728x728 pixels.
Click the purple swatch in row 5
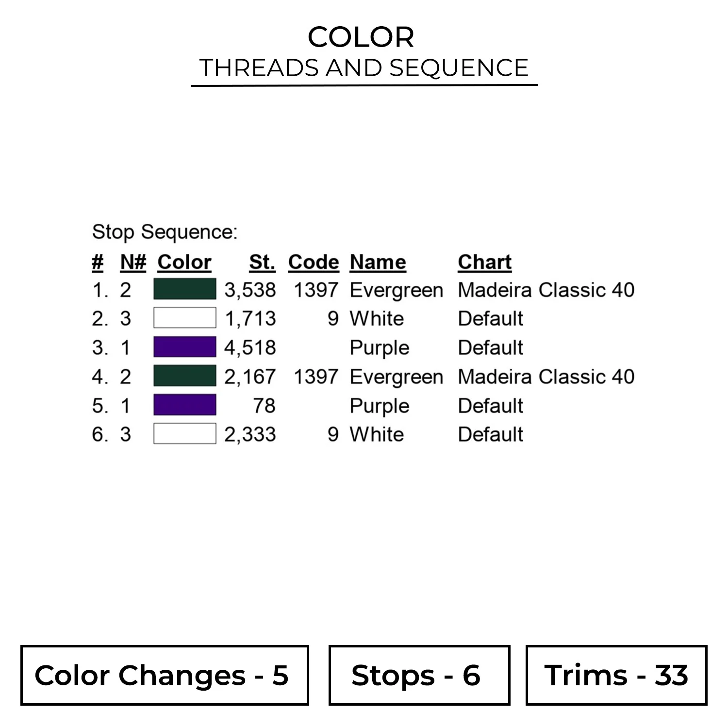(x=185, y=405)
